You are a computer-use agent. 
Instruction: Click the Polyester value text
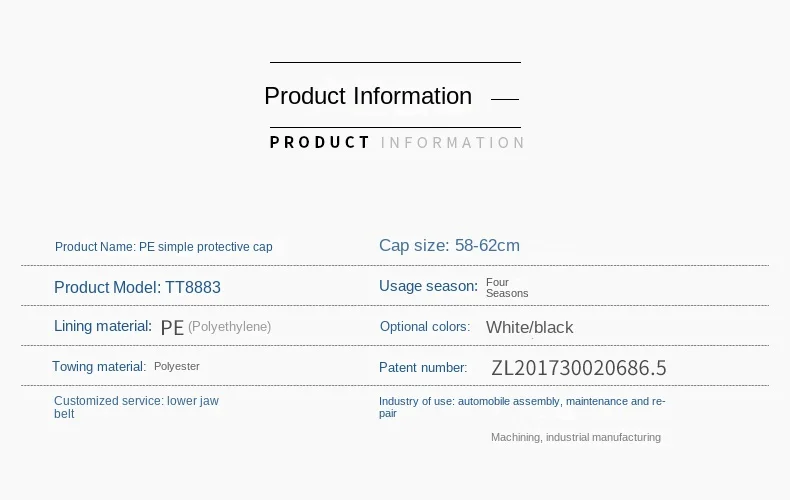(177, 366)
